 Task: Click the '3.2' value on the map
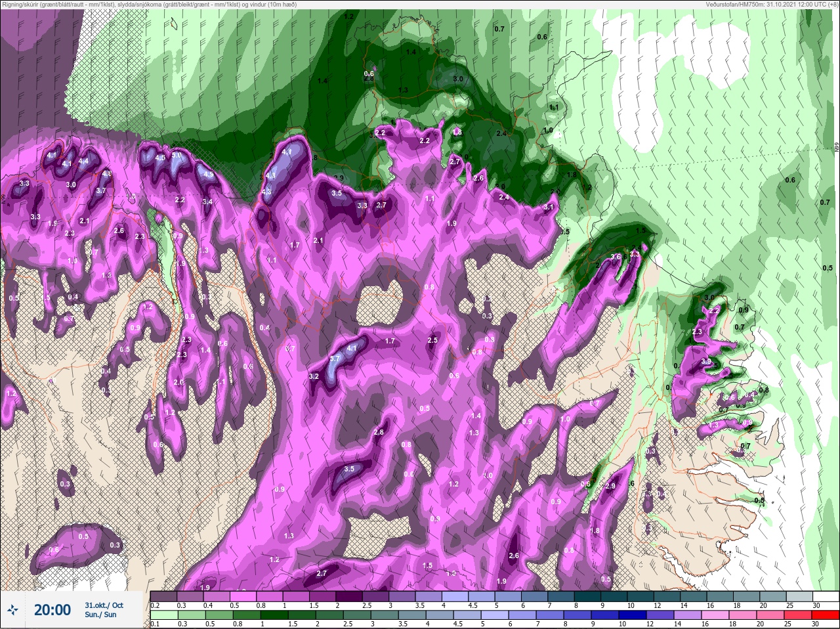pos(314,376)
